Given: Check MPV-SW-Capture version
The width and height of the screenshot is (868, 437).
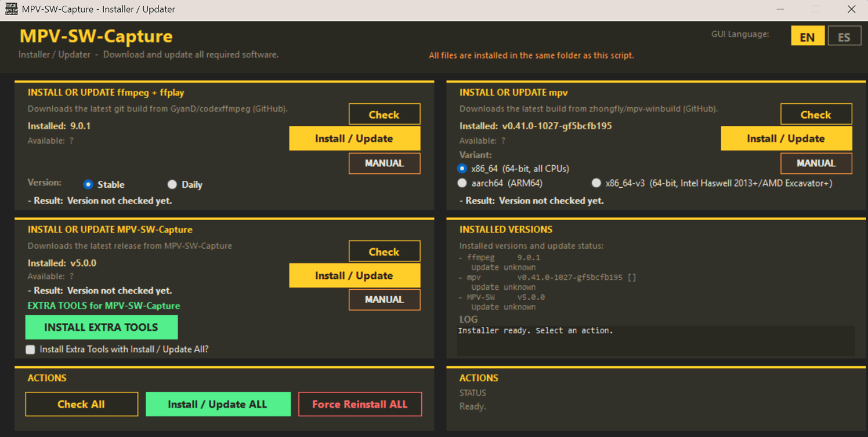Looking at the screenshot, I should [384, 252].
